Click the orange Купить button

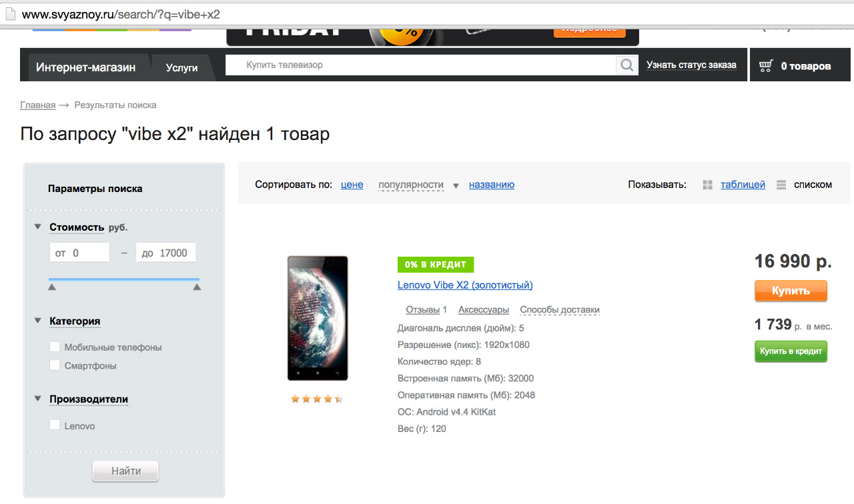point(791,291)
